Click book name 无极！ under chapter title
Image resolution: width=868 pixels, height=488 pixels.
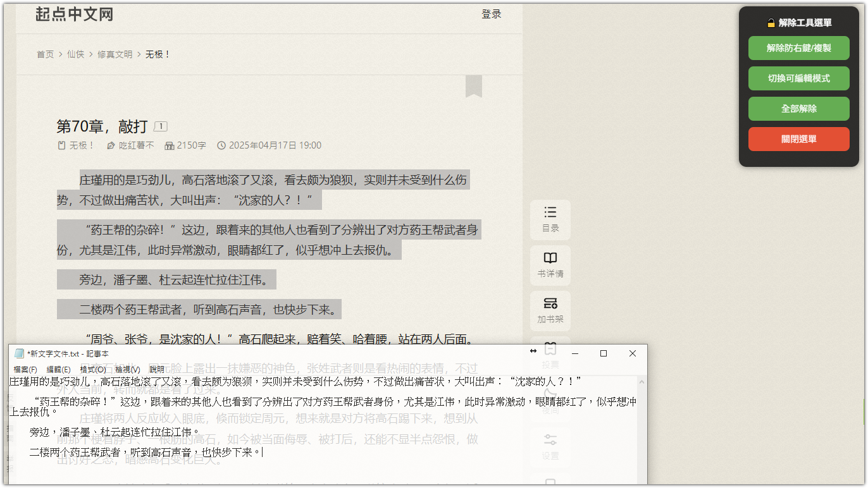pyautogui.click(x=76, y=145)
